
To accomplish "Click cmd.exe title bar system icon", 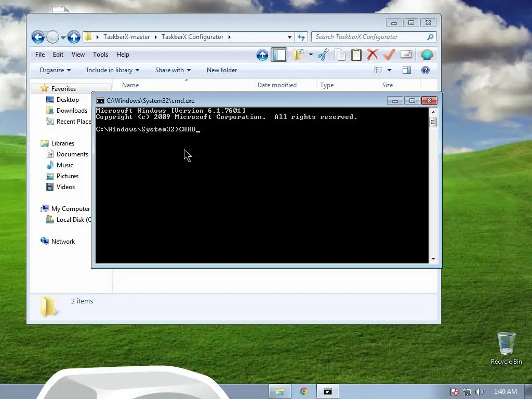I will (100, 101).
